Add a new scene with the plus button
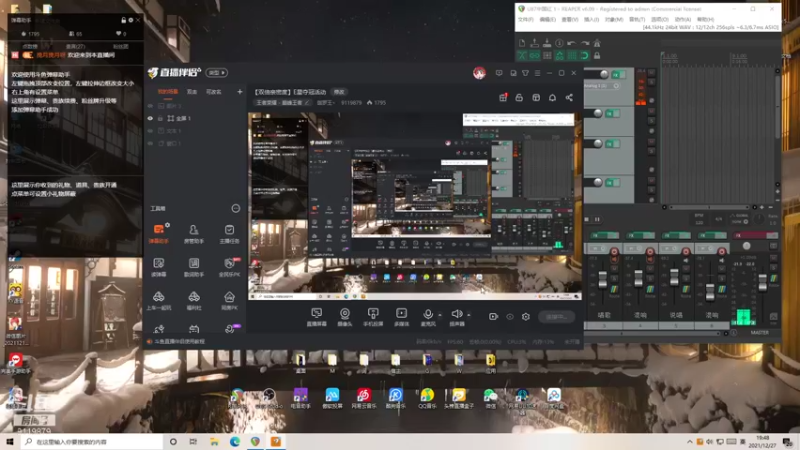Viewport: 800px width, 450px height. tap(240, 92)
